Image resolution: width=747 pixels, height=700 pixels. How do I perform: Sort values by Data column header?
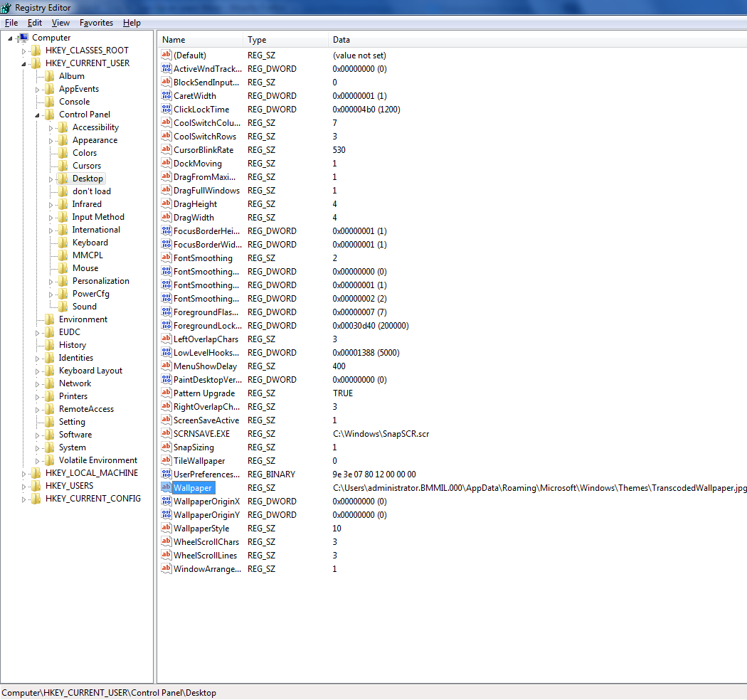pos(537,40)
